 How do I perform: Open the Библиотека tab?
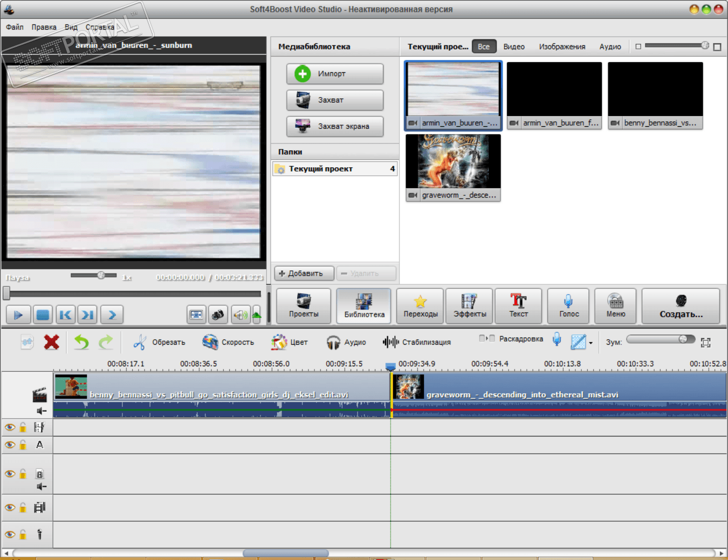(x=364, y=306)
